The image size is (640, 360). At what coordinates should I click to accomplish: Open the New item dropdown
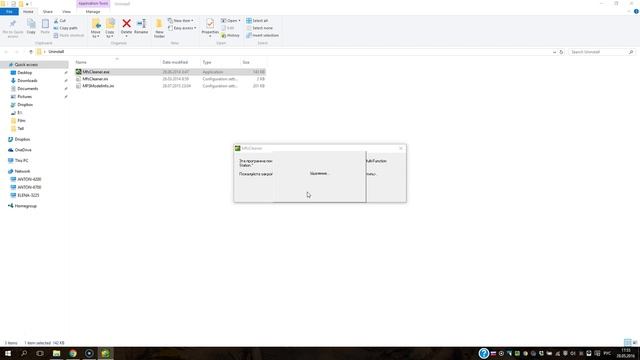coord(181,20)
